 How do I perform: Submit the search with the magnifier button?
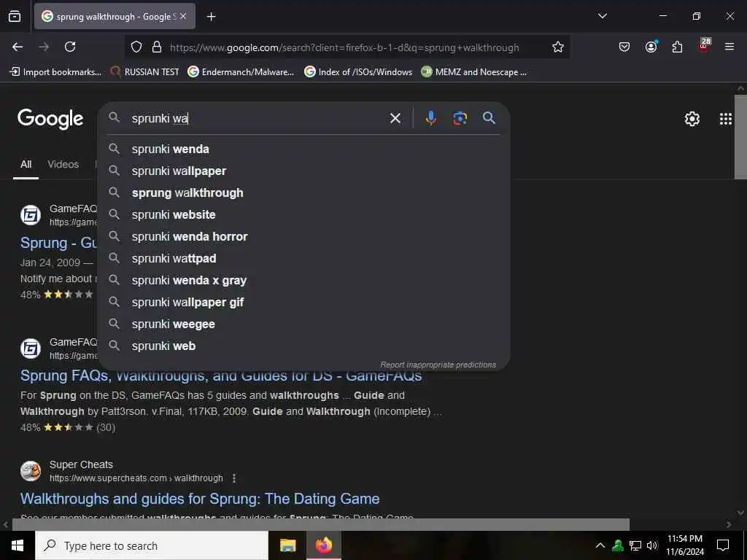[x=489, y=117]
